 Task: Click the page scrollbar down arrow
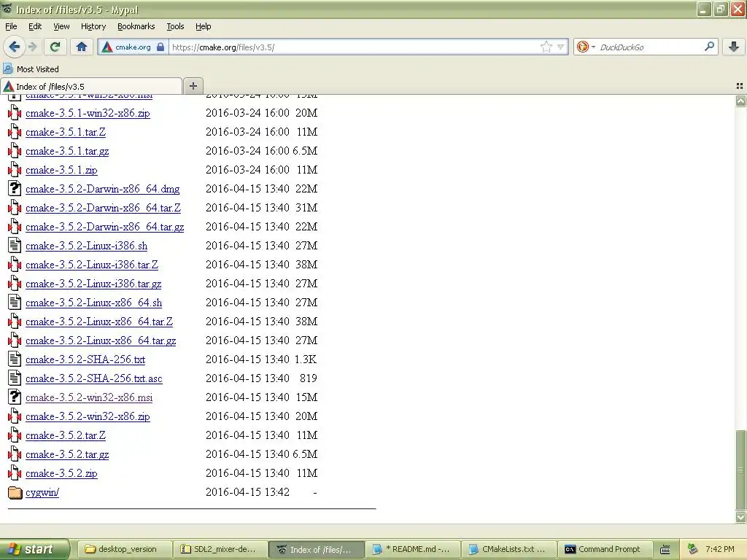(x=741, y=517)
